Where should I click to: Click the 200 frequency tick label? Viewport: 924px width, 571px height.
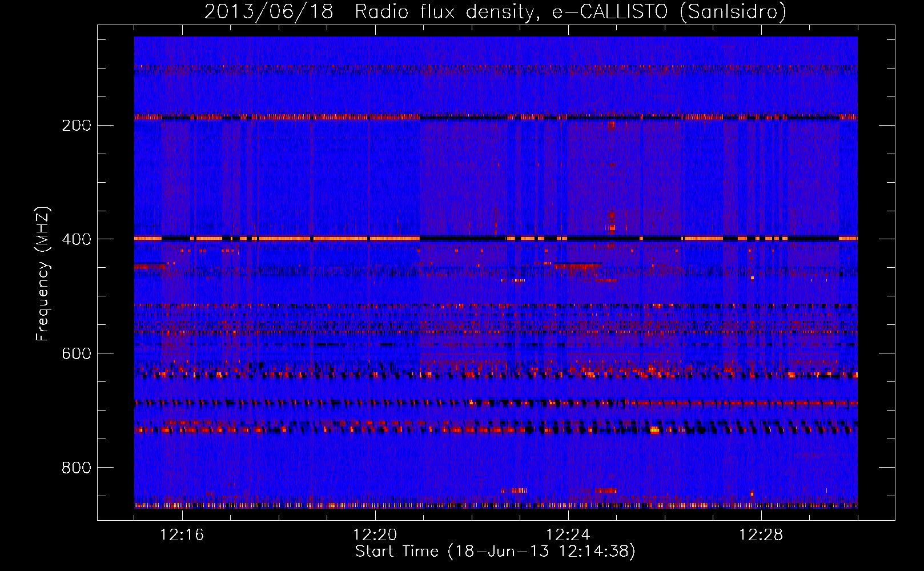point(77,126)
